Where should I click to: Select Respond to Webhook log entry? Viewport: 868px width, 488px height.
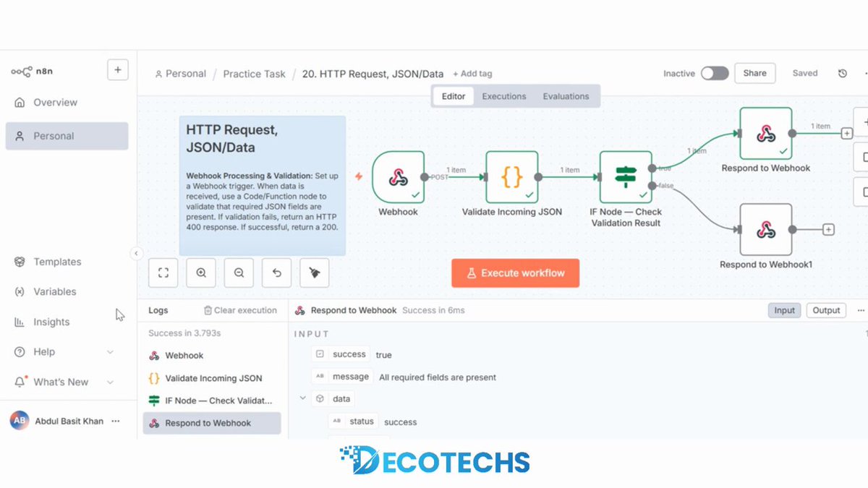tap(212, 423)
